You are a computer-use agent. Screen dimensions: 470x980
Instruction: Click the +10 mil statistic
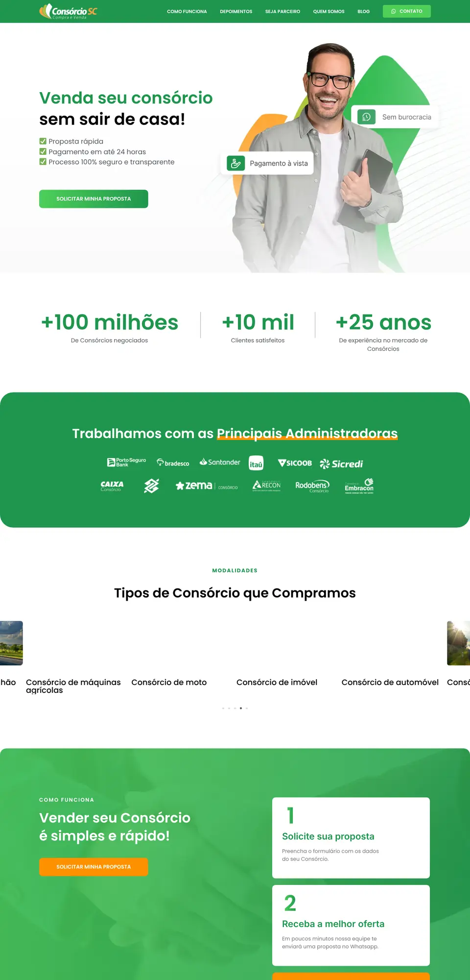[x=258, y=322]
